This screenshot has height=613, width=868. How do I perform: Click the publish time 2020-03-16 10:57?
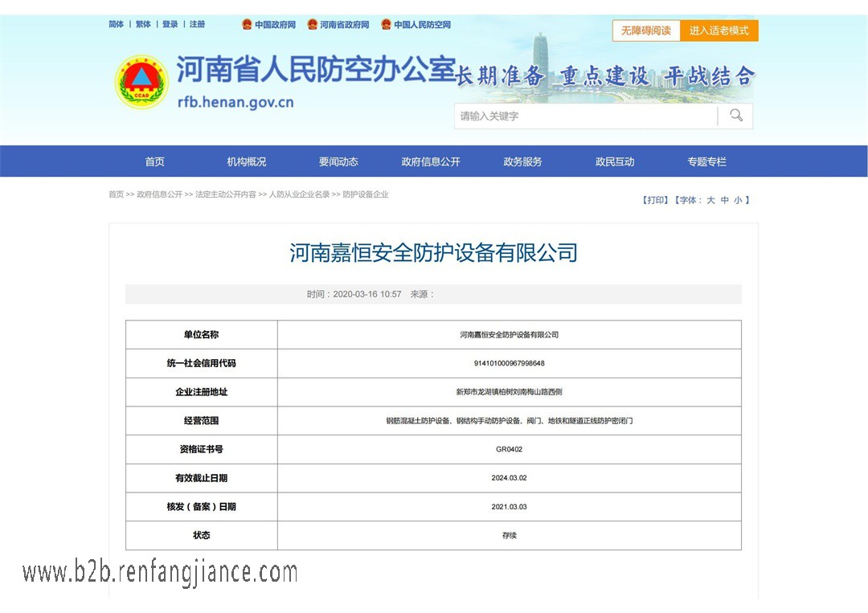click(367, 294)
